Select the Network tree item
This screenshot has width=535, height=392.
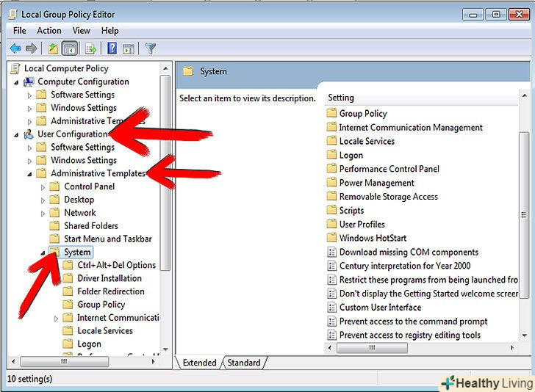click(x=80, y=213)
